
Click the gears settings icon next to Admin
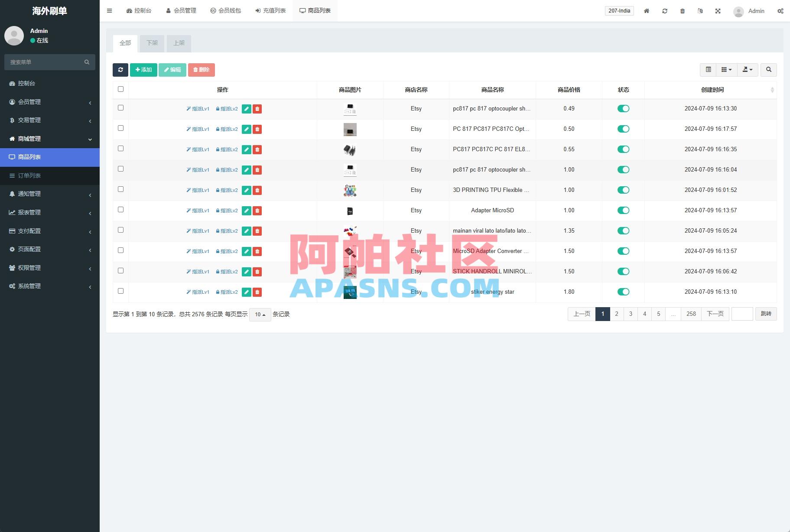(x=781, y=11)
